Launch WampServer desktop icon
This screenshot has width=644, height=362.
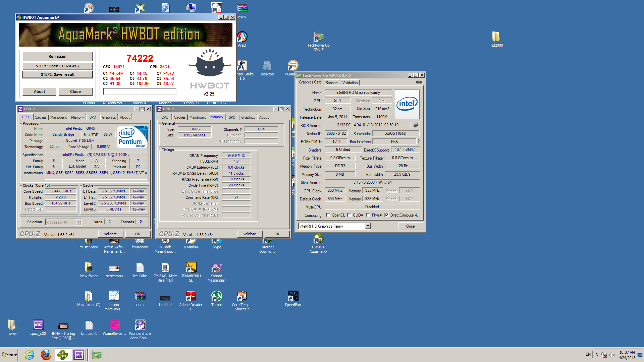click(x=114, y=327)
